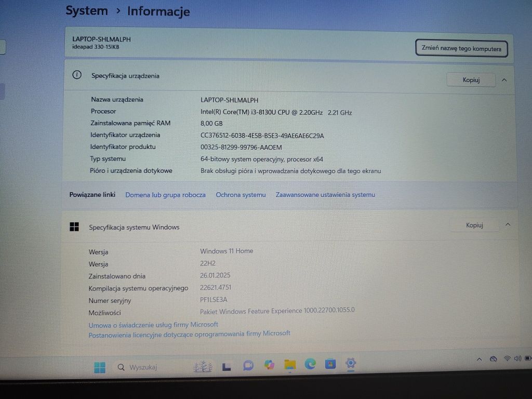This screenshot has width=532, height=399.
Task: Select 64-bitowy system operacyjny text
Action: [x=262, y=159]
